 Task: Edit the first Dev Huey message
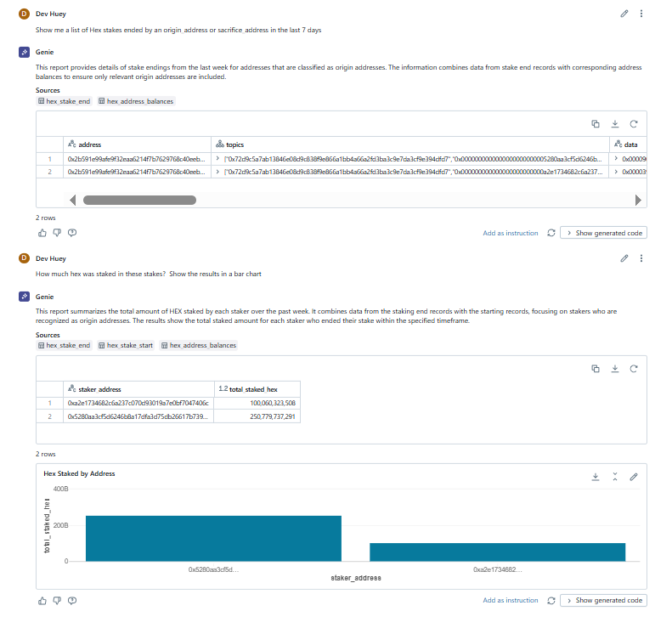tap(624, 14)
